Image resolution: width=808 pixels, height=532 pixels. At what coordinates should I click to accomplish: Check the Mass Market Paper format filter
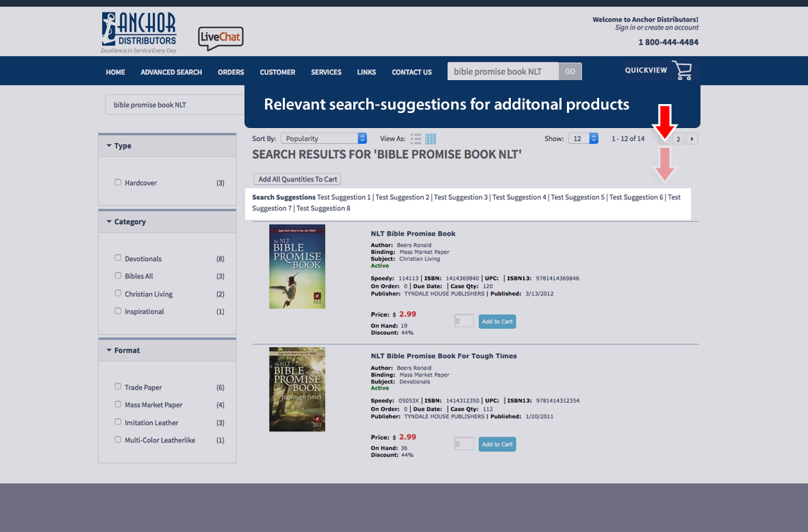point(118,404)
